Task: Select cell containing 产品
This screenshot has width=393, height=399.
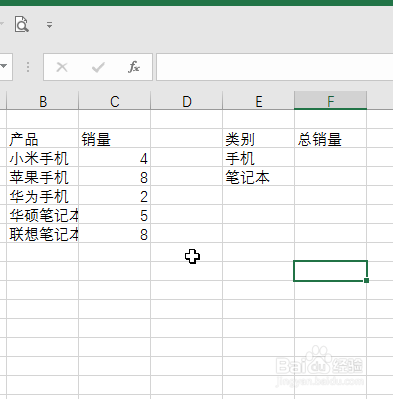Action: (43, 139)
